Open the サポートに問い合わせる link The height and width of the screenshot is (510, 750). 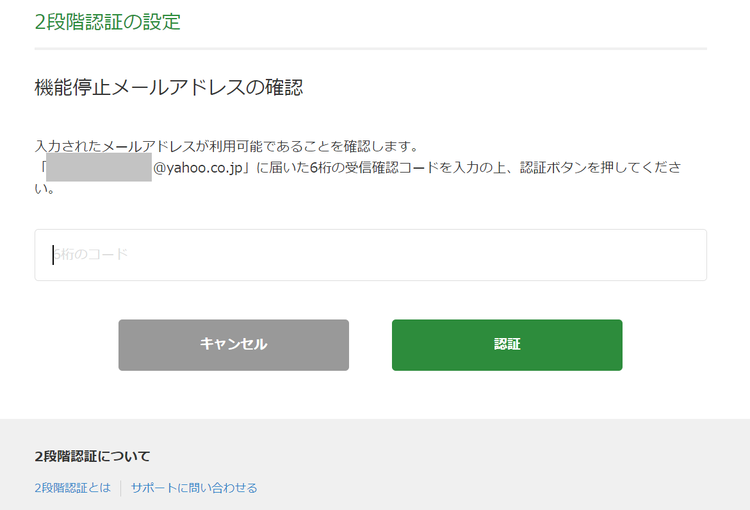(194, 488)
